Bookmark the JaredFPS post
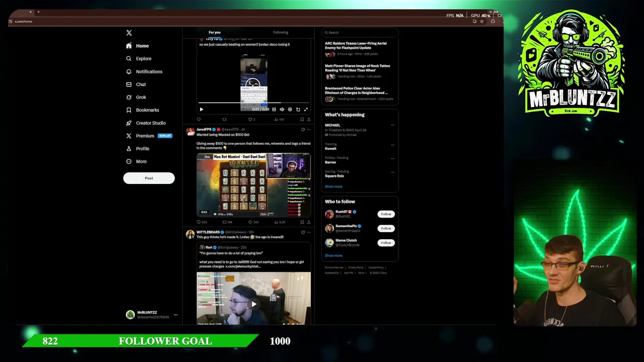The height and width of the screenshot is (362, 644). (x=302, y=222)
